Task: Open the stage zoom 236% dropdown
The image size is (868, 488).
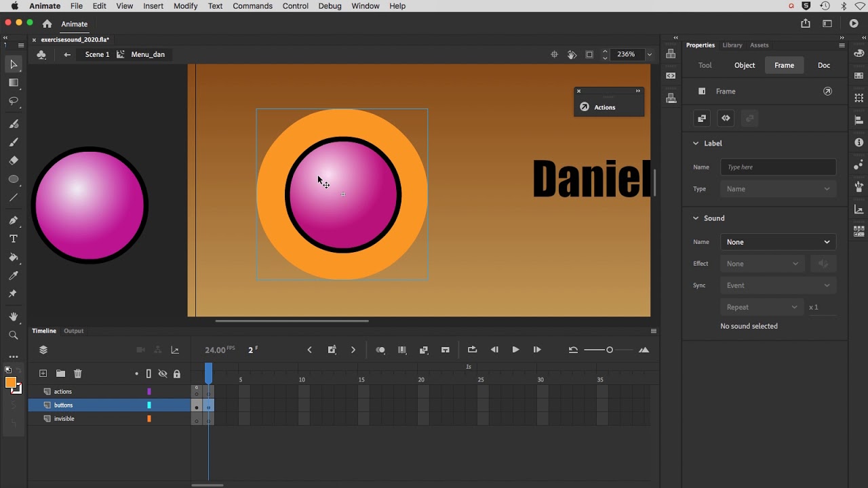Action: [x=650, y=54]
